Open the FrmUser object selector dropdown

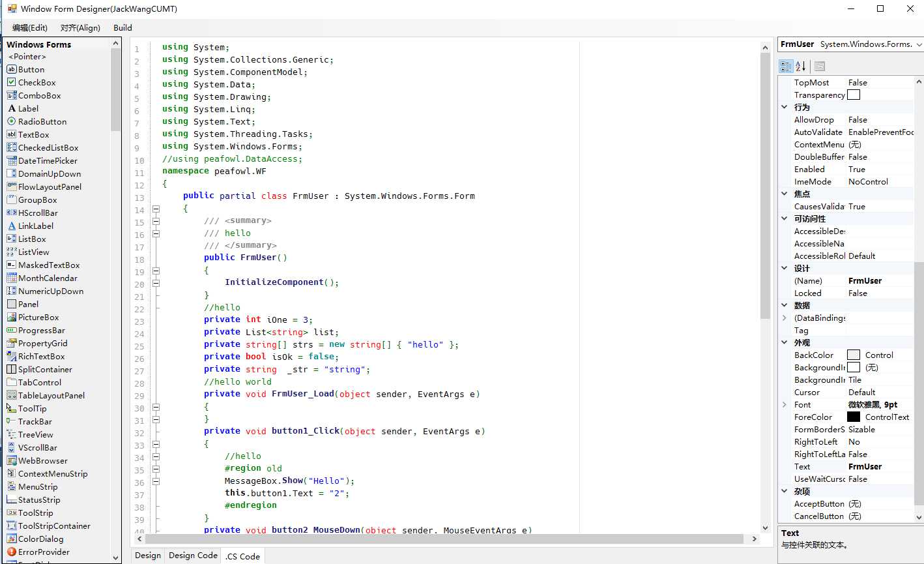point(919,44)
